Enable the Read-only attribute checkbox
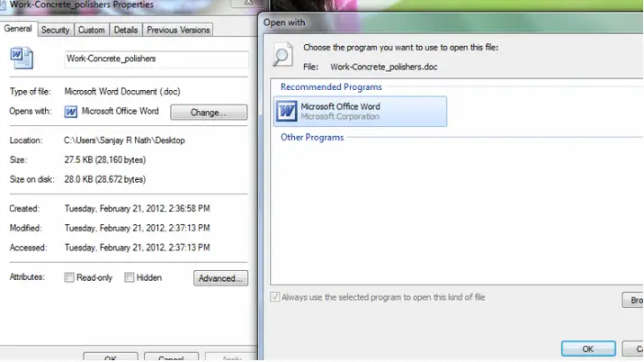Viewport: 644px width, 362px height. click(69, 277)
